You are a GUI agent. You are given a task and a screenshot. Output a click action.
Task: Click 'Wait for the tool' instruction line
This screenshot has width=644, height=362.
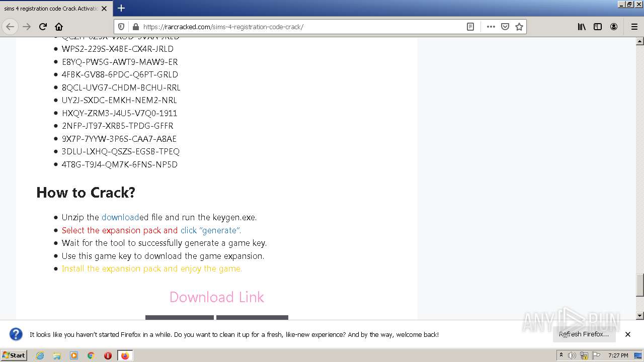(165, 243)
